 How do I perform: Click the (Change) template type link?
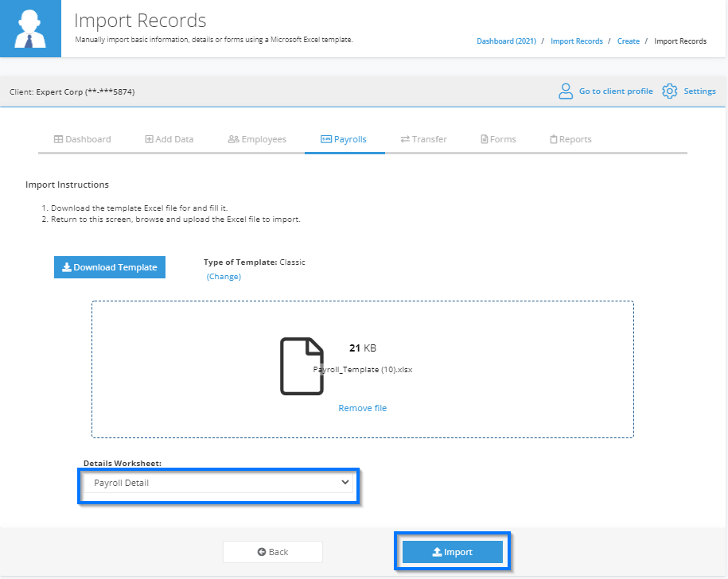pos(224,277)
